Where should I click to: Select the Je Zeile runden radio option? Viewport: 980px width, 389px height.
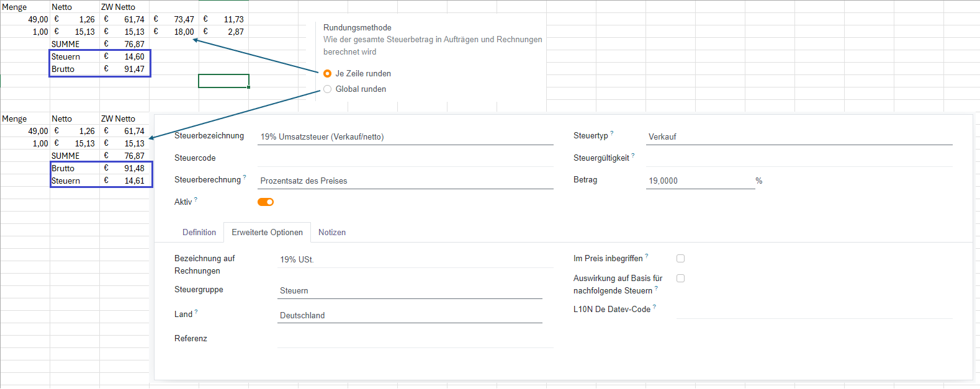pos(328,73)
